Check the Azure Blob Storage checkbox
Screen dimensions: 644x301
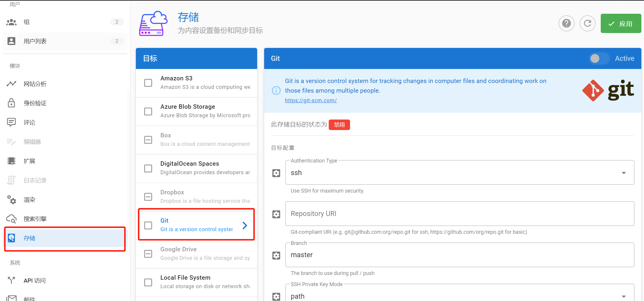tap(148, 111)
